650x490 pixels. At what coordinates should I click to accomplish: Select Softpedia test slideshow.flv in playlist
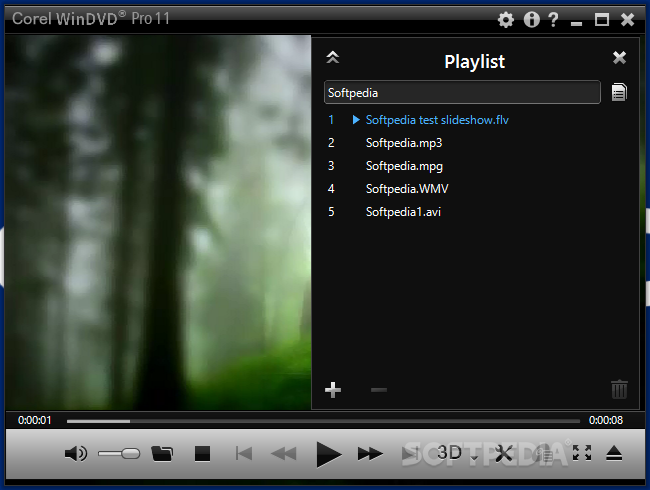coord(437,120)
